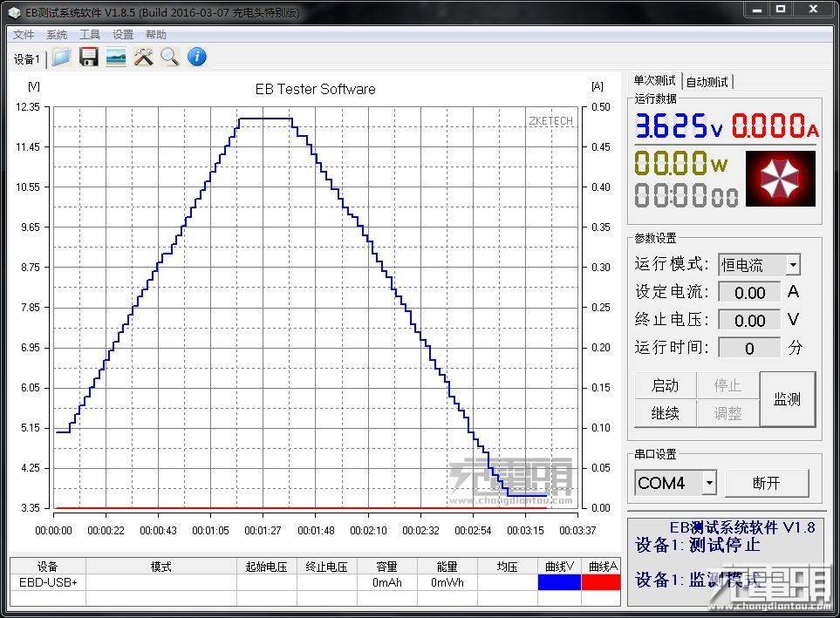Capture a screenshot using the image icon
The image size is (840, 618).
(114, 56)
